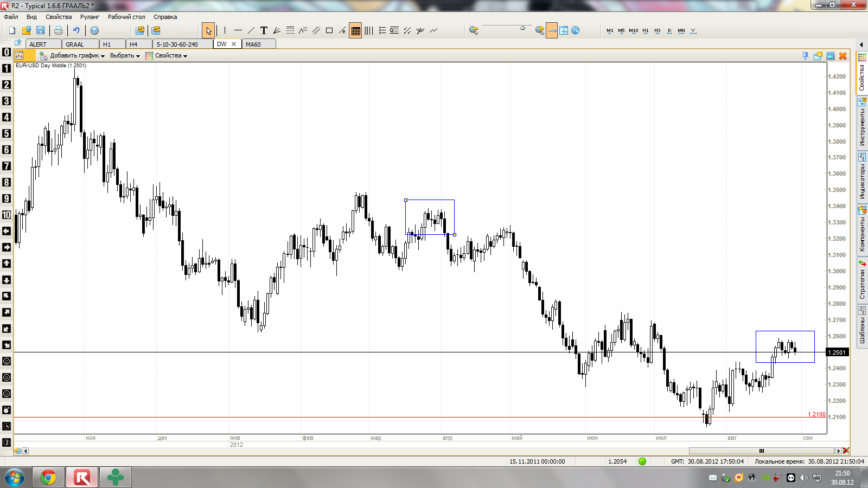
Task: Select the Text tool in the toolbar
Action: [x=264, y=30]
